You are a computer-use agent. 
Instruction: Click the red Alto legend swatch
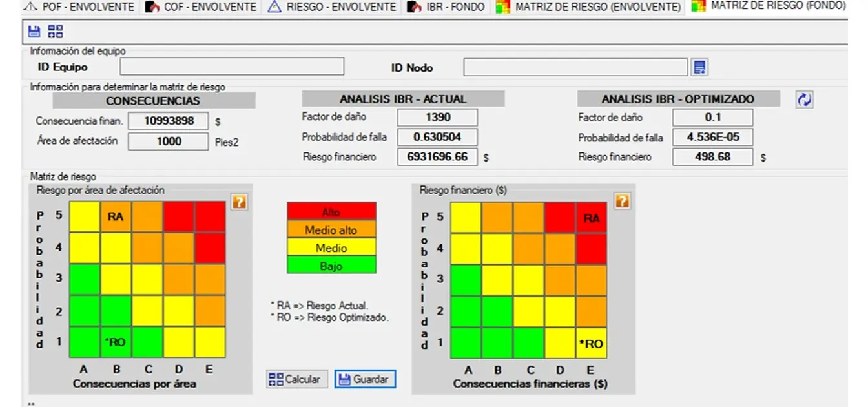331,212
